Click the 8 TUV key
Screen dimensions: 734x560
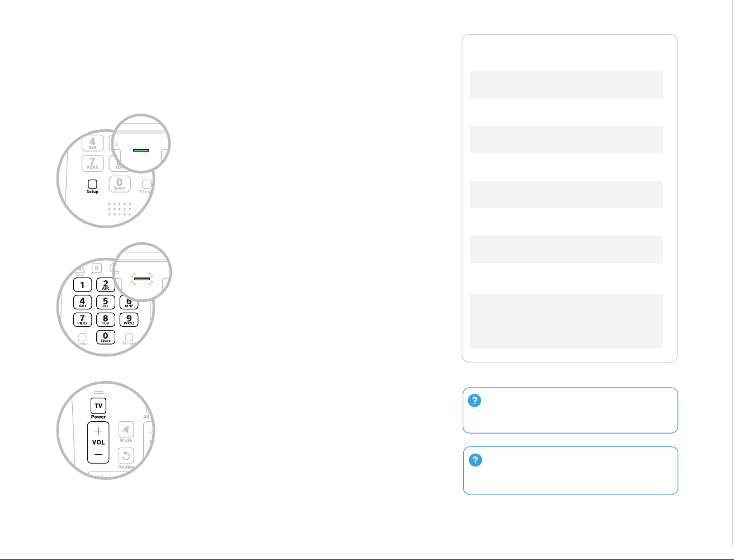[106, 319]
